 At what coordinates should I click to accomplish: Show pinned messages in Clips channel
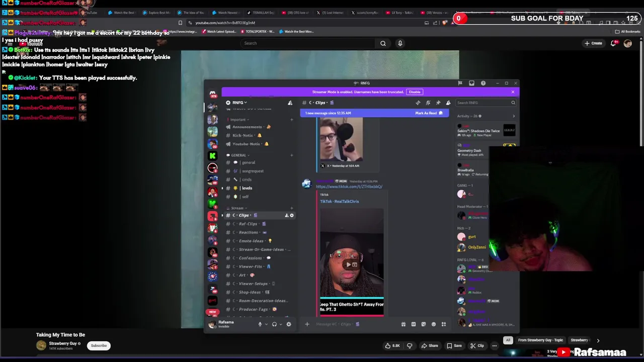click(x=438, y=103)
